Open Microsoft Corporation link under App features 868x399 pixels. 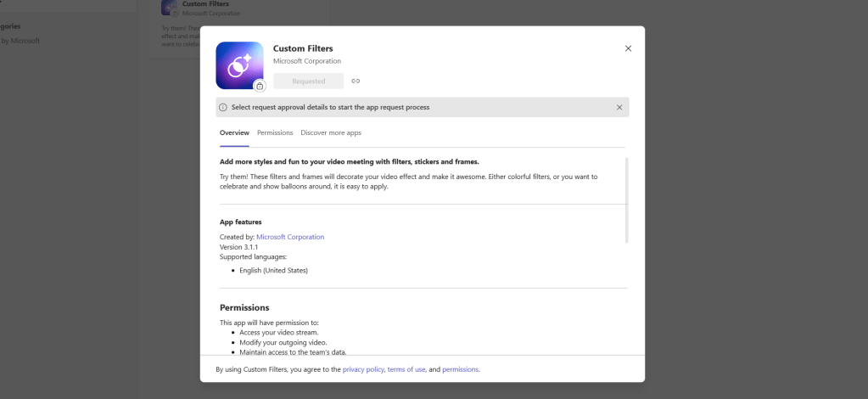(x=290, y=237)
